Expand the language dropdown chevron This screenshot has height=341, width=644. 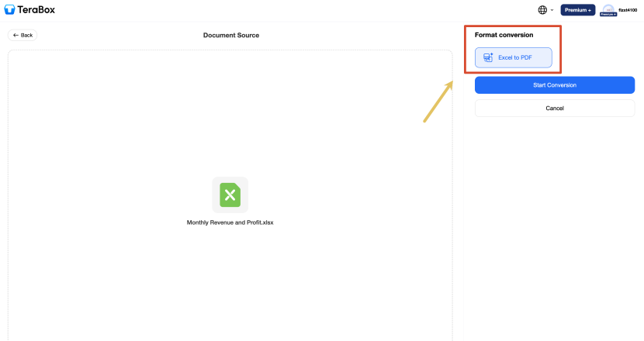[552, 10]
